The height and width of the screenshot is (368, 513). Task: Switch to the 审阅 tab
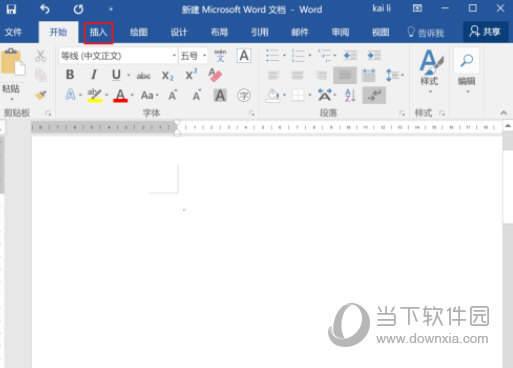coord(340,32)
